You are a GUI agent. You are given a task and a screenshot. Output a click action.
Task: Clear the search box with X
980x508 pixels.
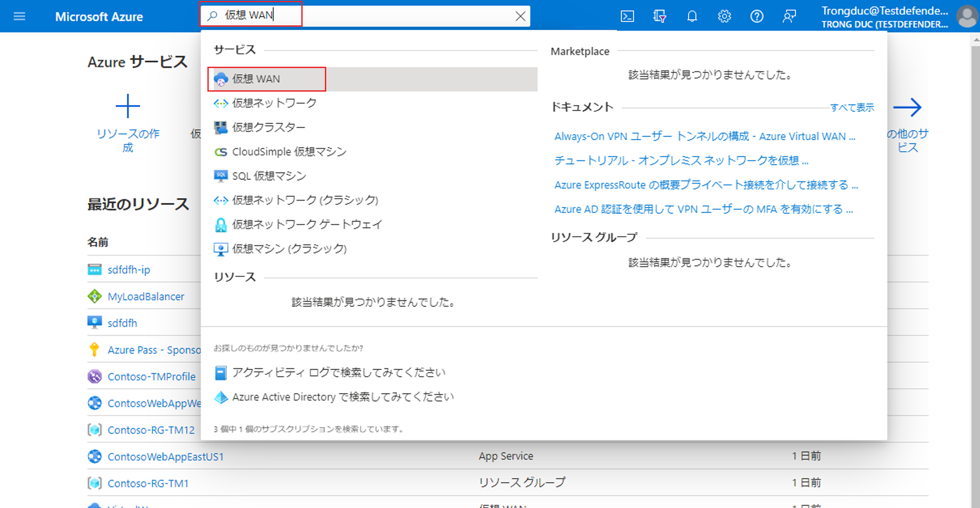(520, 16)
